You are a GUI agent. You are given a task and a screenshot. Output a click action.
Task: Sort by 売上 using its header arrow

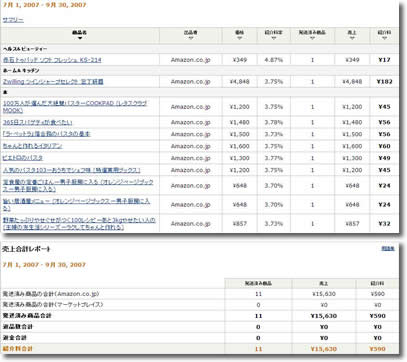pyautogui.click(x=352, y=38)
